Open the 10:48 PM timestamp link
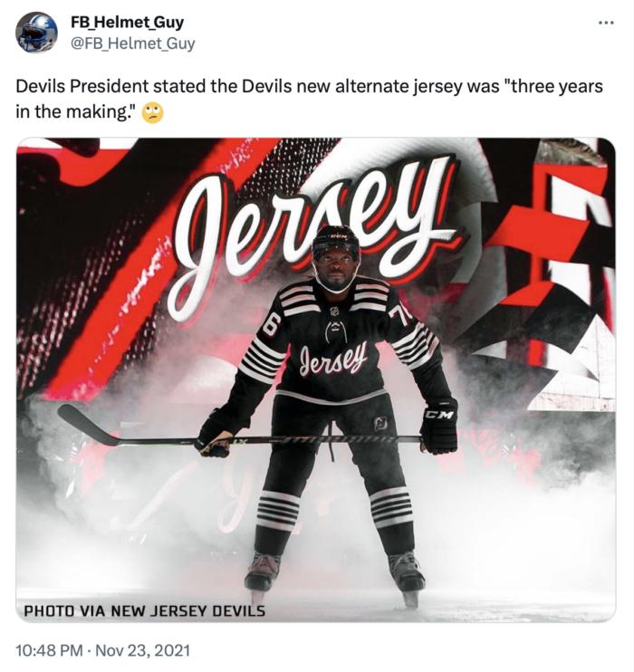The width and height of the screenshot is (634, 672). (49, 650)
